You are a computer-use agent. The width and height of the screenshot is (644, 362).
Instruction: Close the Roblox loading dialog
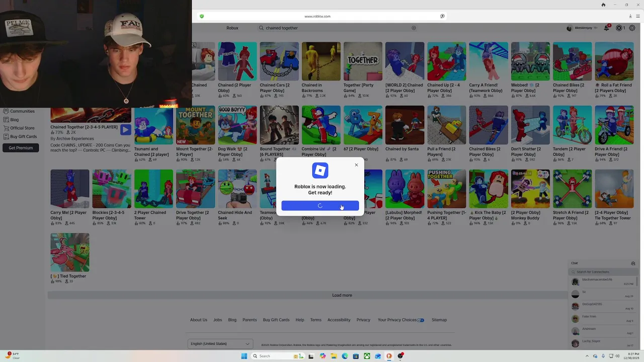(x=356, y=165)
